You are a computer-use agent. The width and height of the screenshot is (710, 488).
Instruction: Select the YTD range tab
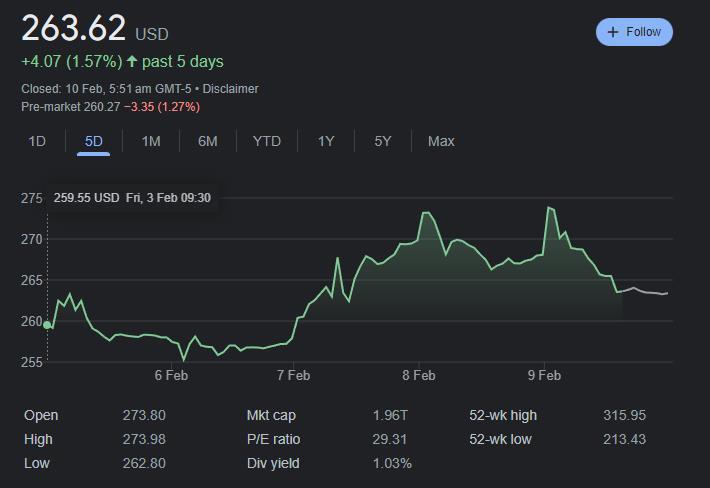pyautogui.click(x=267, y=141)
